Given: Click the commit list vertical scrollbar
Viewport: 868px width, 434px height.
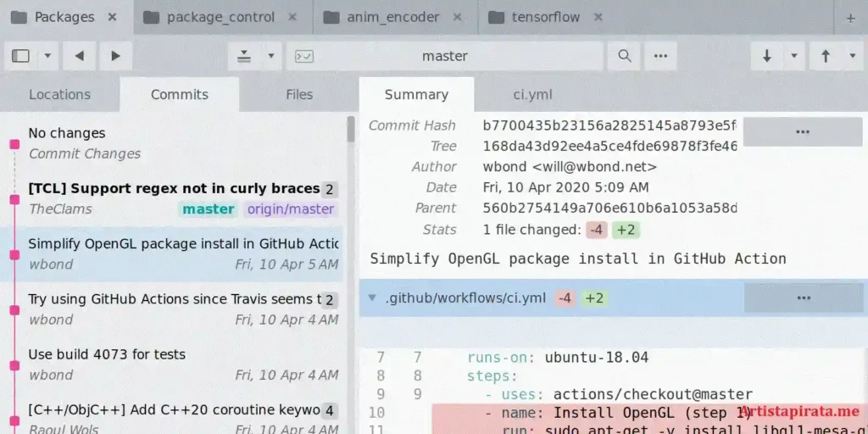Looking at the screenshot, I should (351, 131).
